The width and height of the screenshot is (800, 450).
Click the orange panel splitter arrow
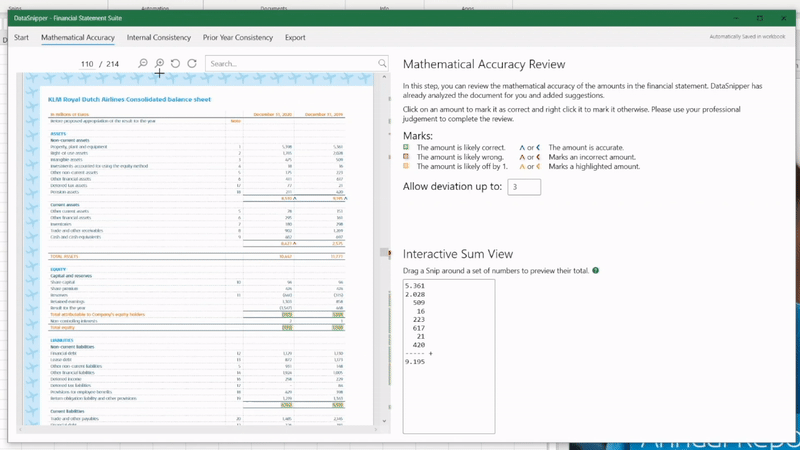pos(389,253)
